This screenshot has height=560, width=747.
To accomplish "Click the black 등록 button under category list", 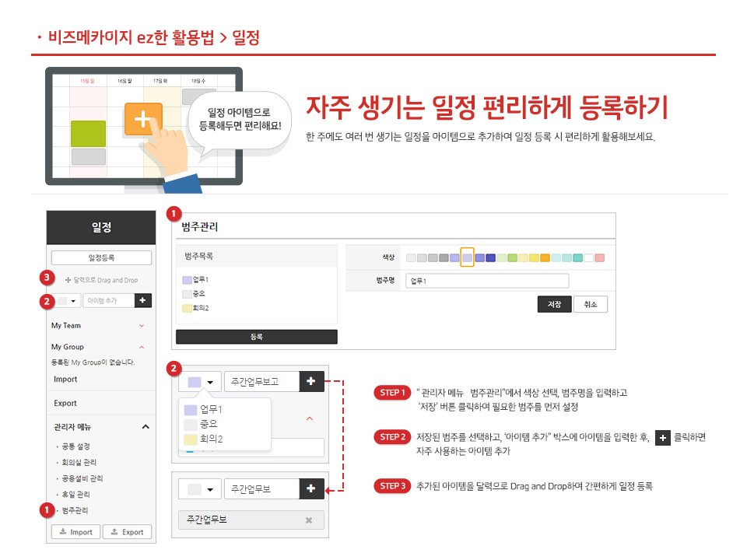I will coord(256,337).
